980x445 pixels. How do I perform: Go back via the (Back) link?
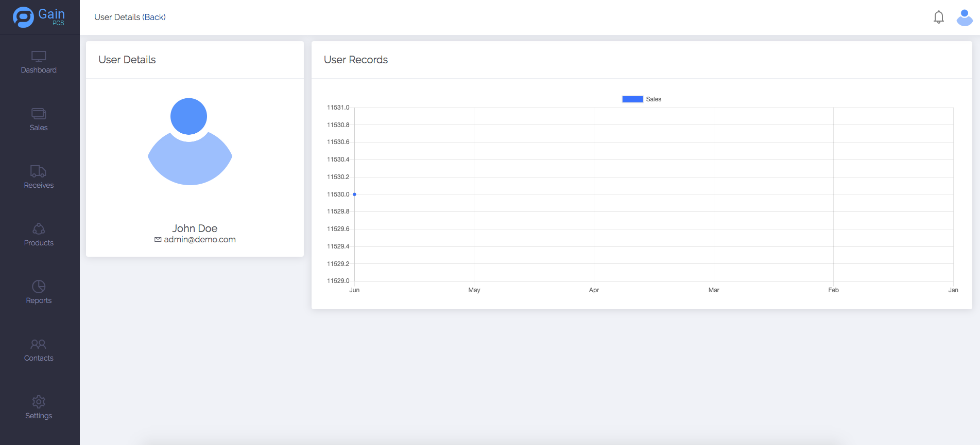154,17
